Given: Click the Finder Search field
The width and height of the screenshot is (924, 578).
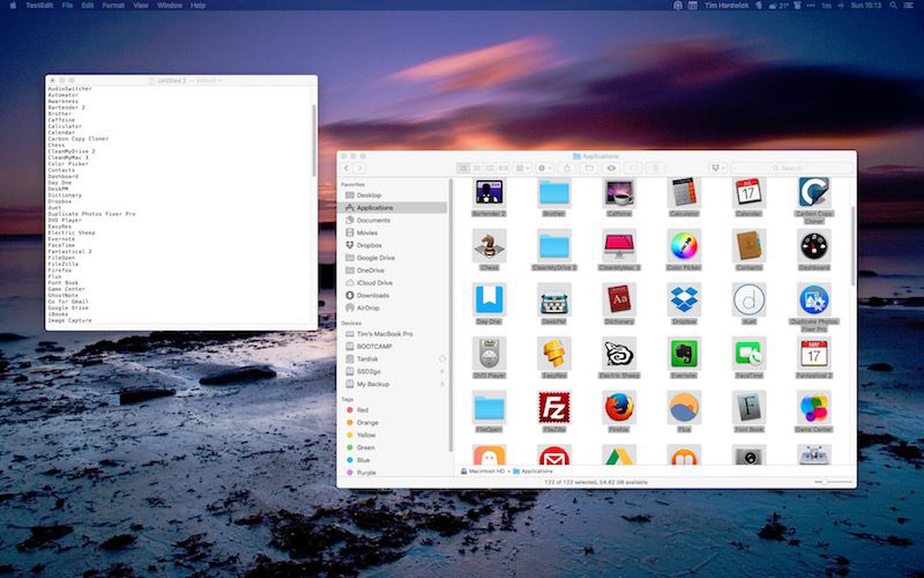Looking at the screenshot, I should [791, 168].
